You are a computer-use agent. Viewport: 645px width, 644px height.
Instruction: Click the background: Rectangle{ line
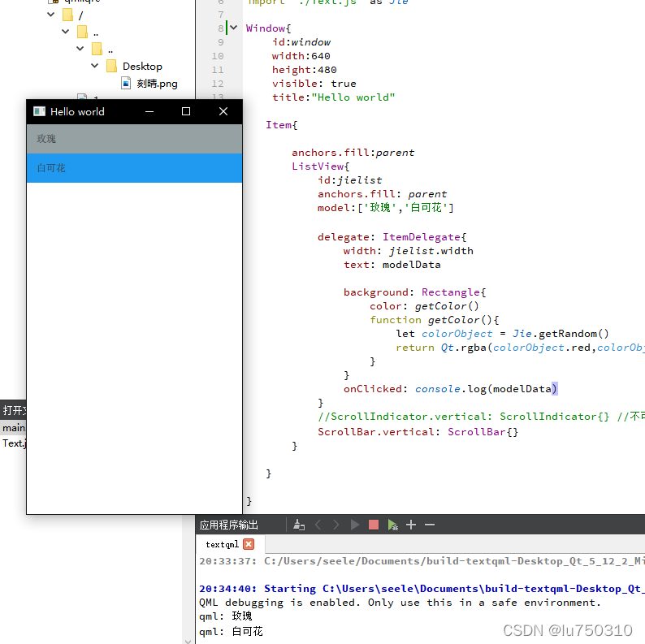coord(414,292)
